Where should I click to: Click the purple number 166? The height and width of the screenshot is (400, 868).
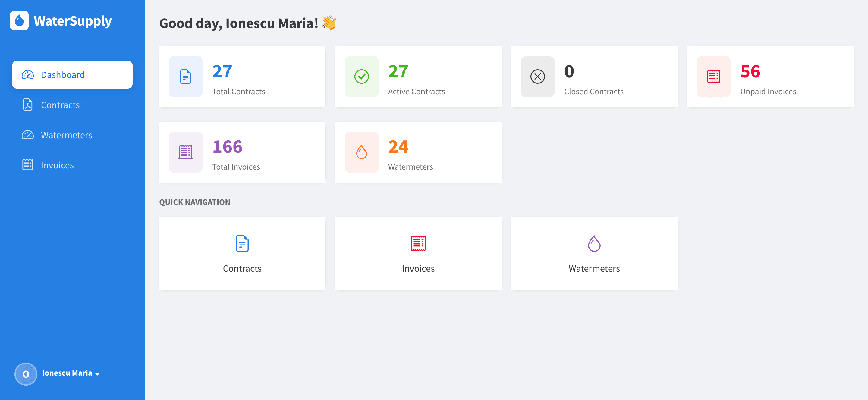(228, 147)
